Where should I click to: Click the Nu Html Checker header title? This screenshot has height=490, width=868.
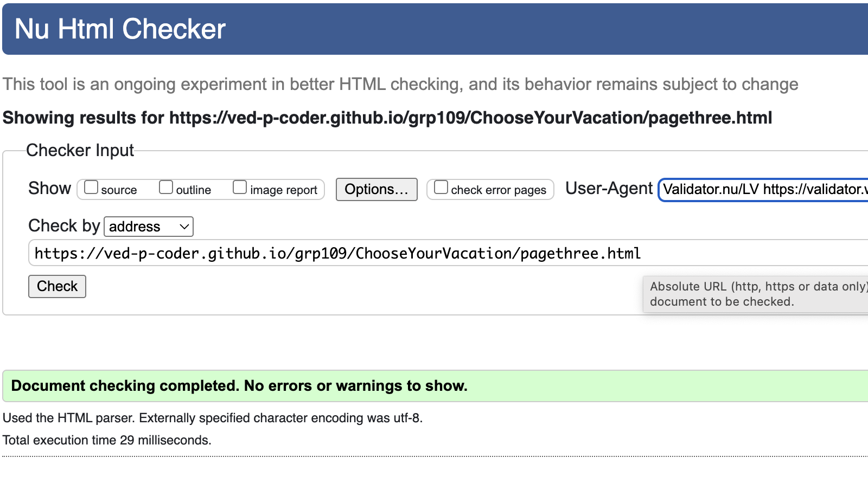(120, 29)
